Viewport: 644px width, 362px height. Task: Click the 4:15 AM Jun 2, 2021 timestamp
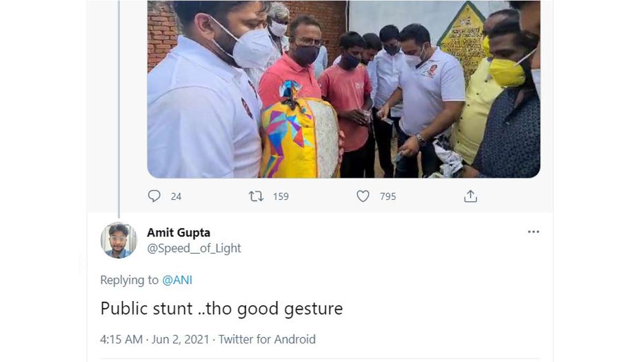[x=155, y=339]
